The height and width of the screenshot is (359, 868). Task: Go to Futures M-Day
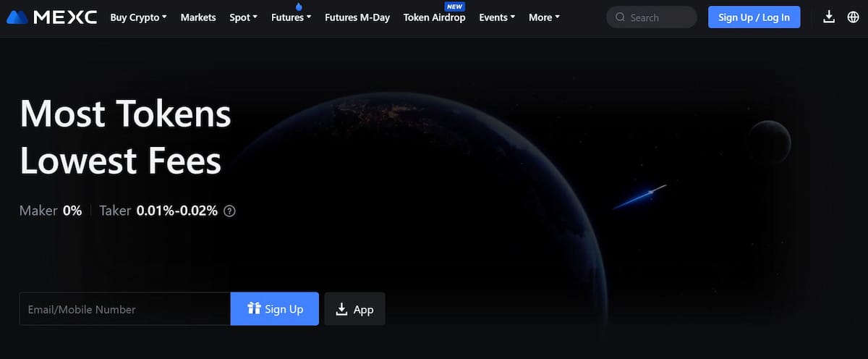pos(357,17)
